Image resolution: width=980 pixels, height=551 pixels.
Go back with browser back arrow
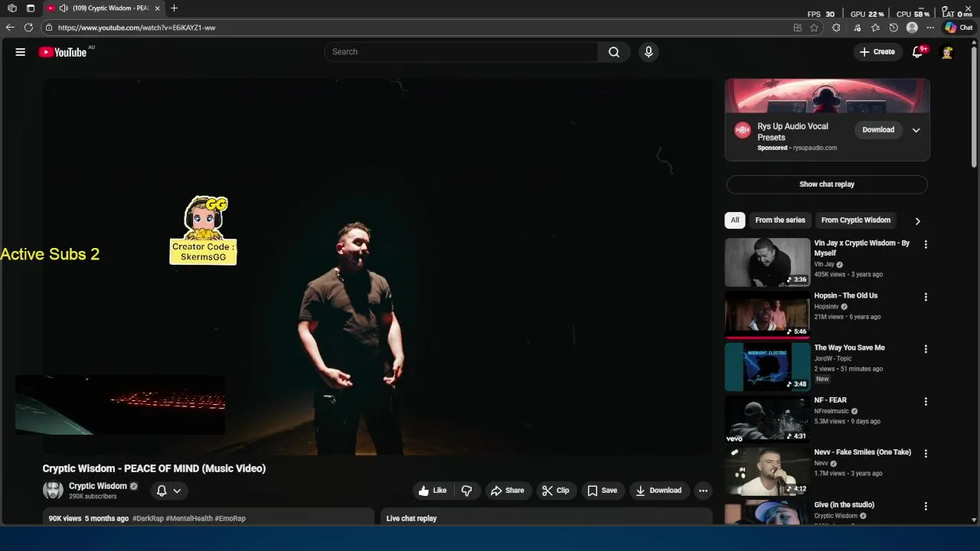tap(10, 28)
